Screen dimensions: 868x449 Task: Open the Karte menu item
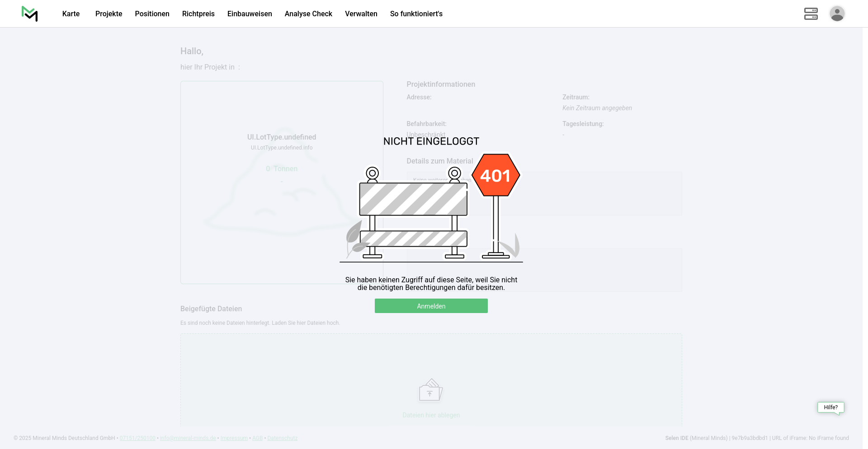click(71, 14)
